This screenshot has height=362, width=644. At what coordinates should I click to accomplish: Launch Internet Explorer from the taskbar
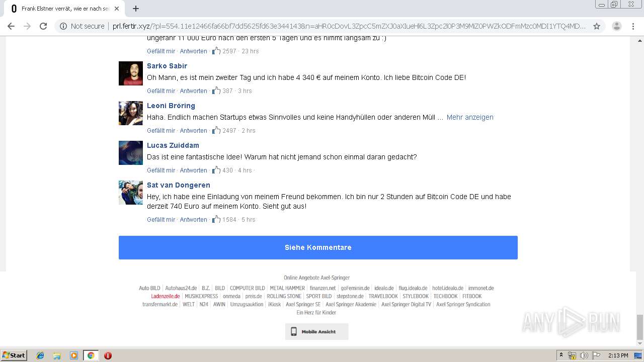click(40, 355)
